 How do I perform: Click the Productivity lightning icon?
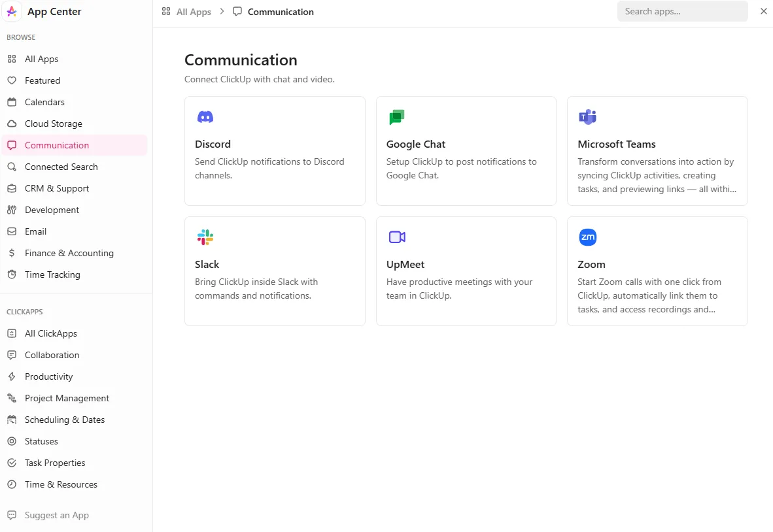(12, 377)
